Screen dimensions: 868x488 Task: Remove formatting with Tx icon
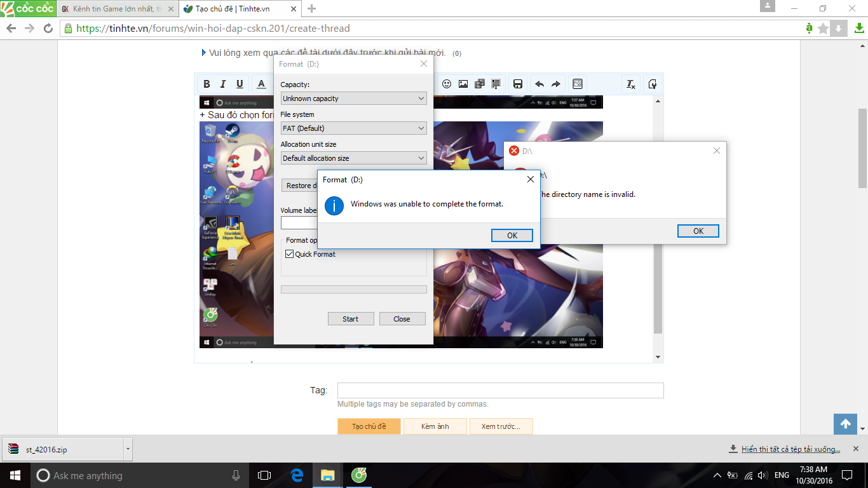(x=631, y=84)
